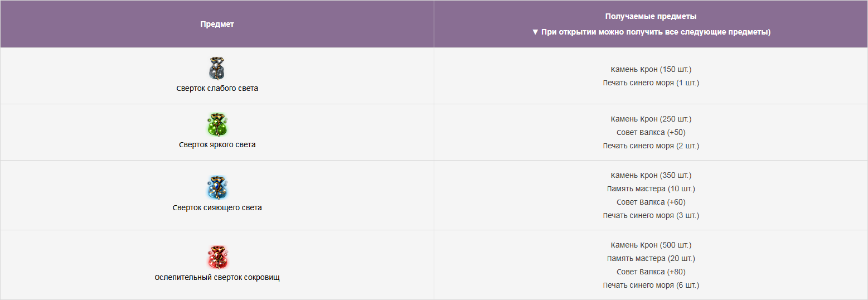Image resolution: width=868 pixels, height=300 pixels.
Task: Click Память мастера (10 шт.) entry
Action: click(x=651, y=188)
